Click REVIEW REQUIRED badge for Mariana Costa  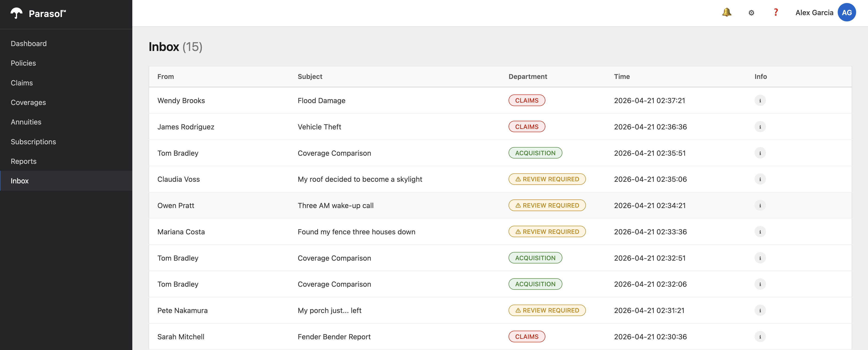[547, 232]
